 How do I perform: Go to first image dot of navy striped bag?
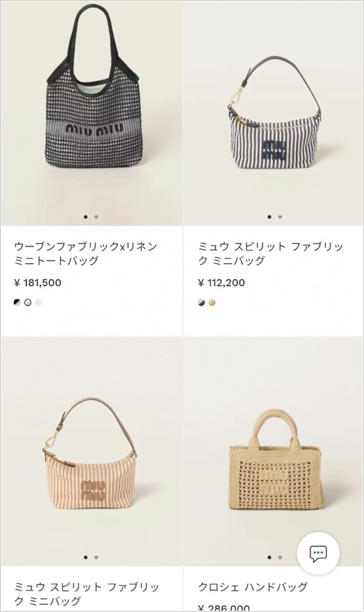pyautogui.click(x=269, y=216)
